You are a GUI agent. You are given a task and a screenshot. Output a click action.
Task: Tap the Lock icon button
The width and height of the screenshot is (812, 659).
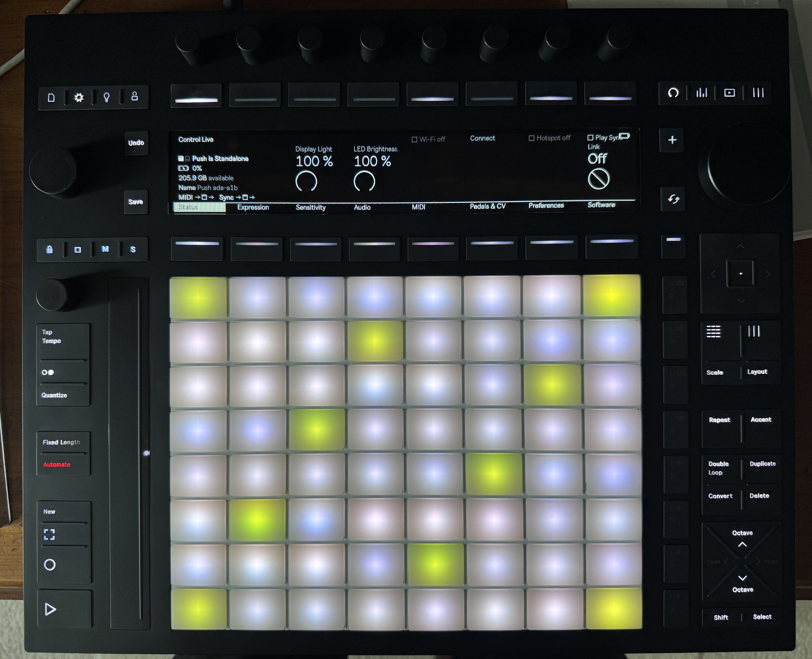tap(49, 249)
